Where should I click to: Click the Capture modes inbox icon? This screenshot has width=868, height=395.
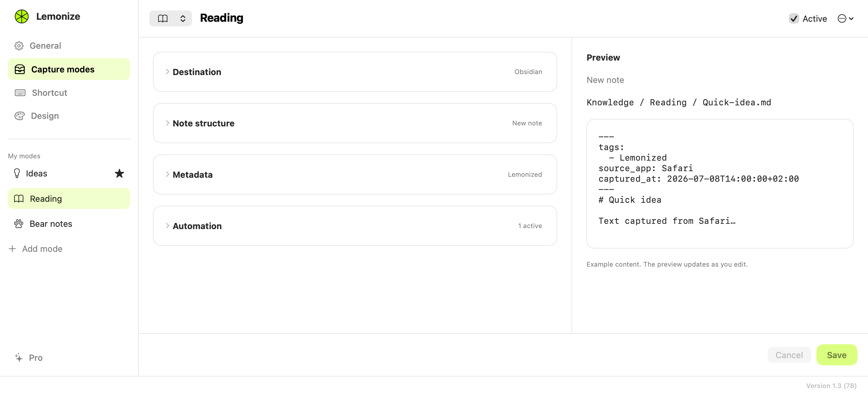20,69
